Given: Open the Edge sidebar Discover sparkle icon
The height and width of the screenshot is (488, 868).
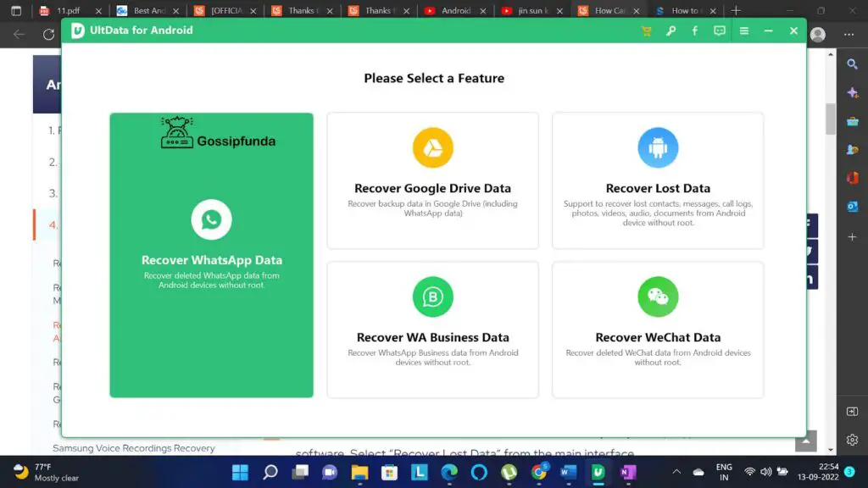Looking at the screenshot, I should tap(853, 92).
